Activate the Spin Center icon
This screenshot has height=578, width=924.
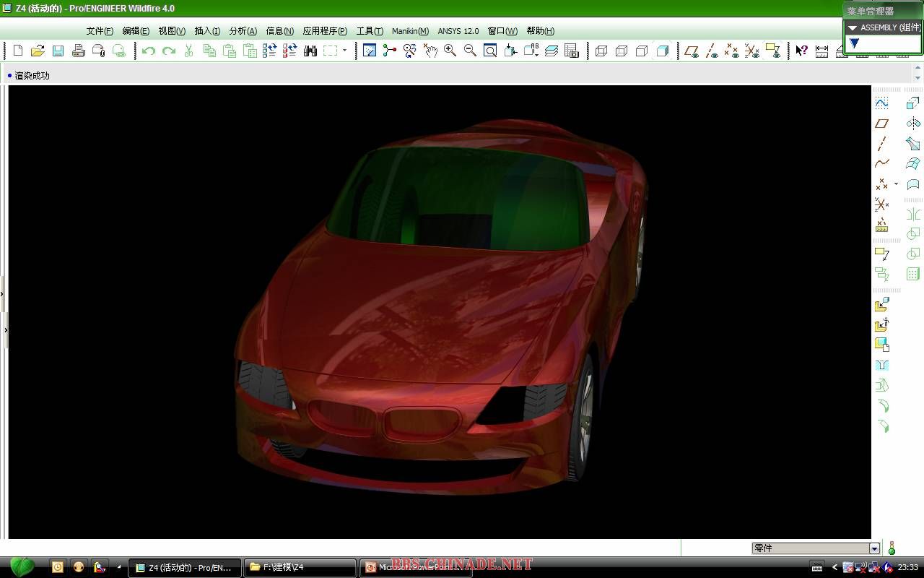390,51
